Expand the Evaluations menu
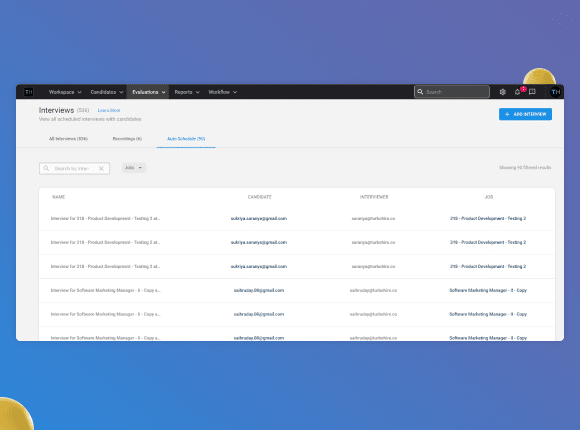 [148, 92]
